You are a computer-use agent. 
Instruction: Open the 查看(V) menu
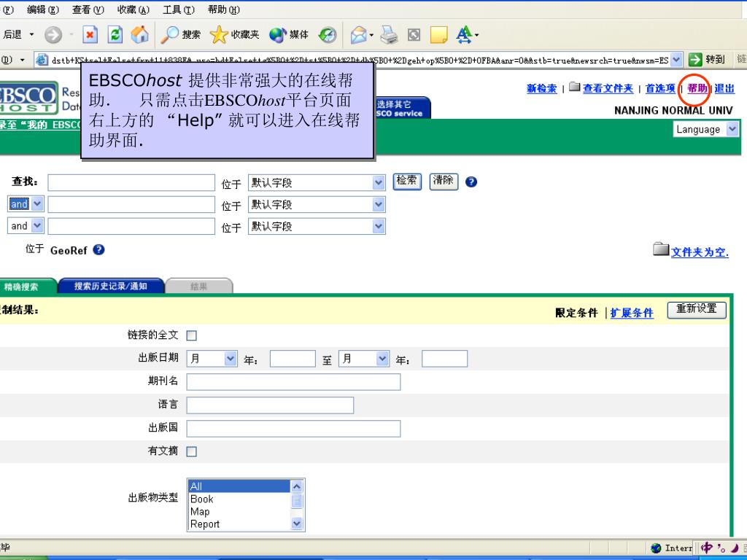[x=88, y=9]
